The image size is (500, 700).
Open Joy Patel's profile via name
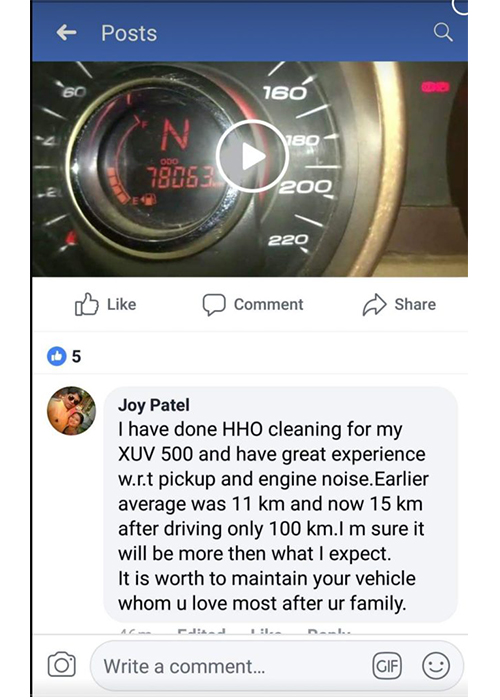coord(154,405)
